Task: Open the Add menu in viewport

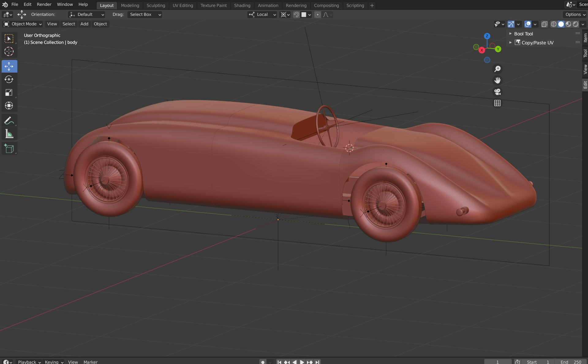Action: pyautogui.click(x=84, y=24)
